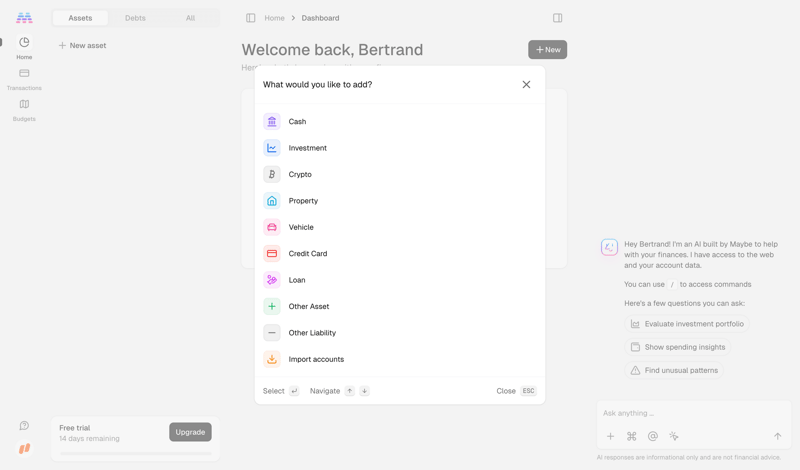Click the Investment option label

(308, 148)
